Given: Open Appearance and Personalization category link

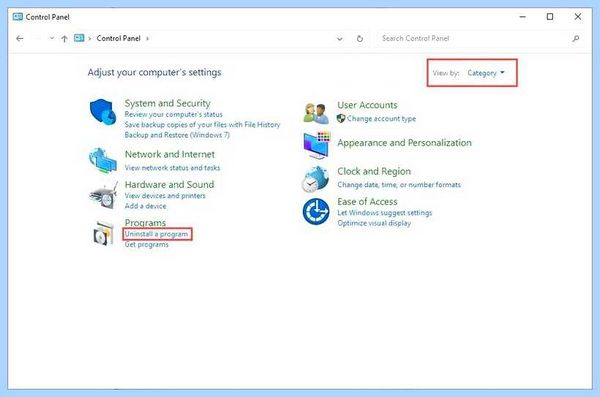Looking at the screenshot, I should [x=404, y=143].
